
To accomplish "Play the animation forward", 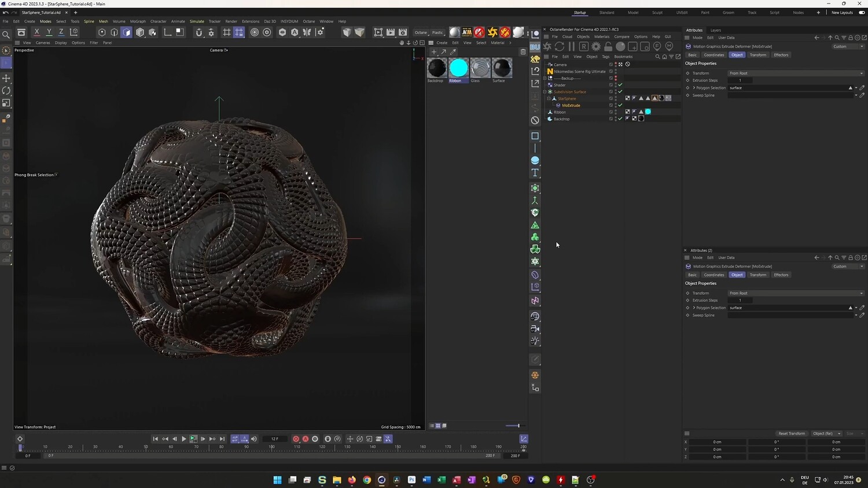I will pyautogui.click(x=184, y=439).
